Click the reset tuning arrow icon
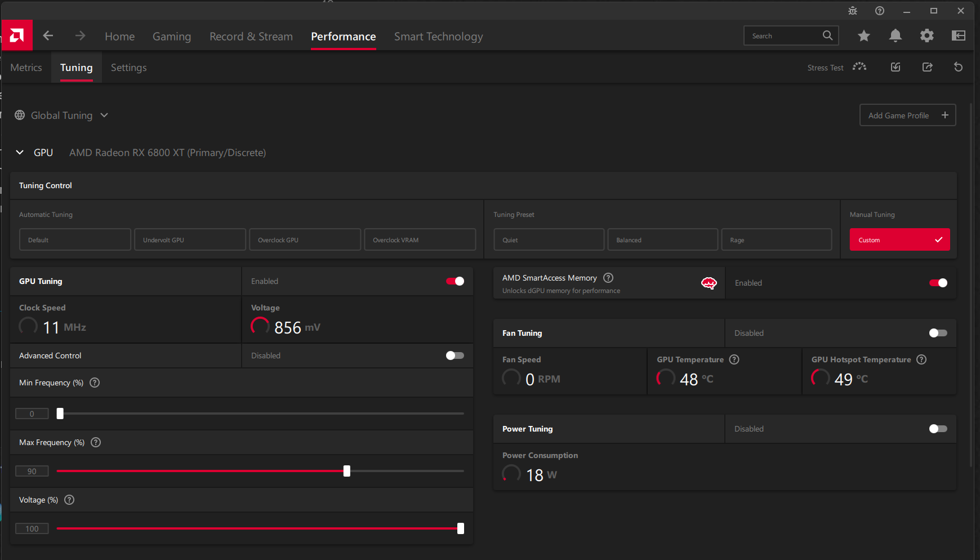Screen dimensions: 980x560 pyautogui.click(x=958, y=67)
